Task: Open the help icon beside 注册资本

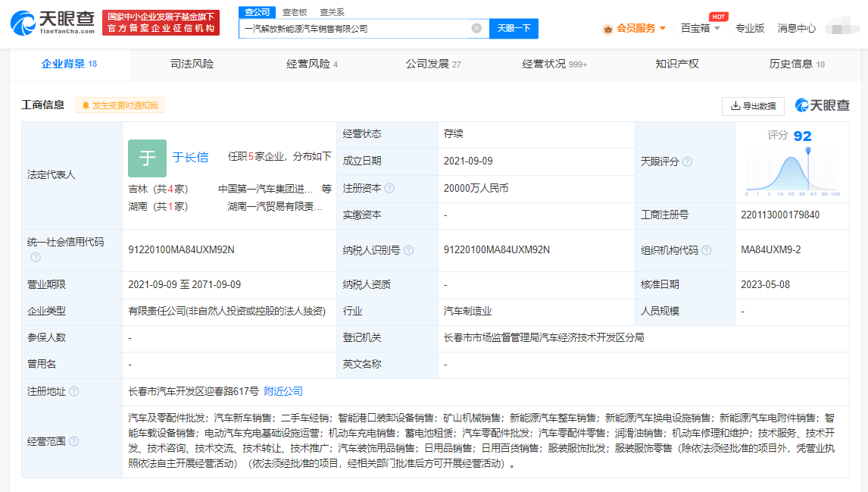Action: tap(390, 188)
